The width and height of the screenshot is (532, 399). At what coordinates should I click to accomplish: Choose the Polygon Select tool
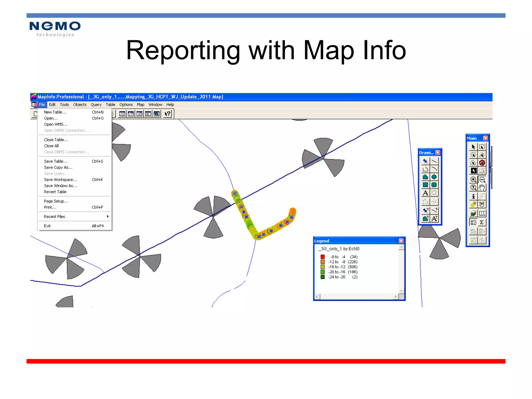point(482,155)
